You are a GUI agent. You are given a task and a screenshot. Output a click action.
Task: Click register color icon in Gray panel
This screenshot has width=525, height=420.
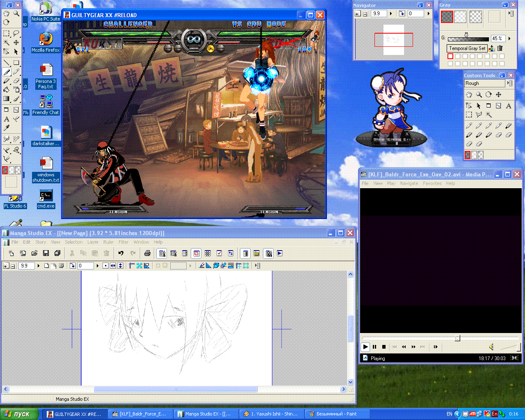coord(492,48)
